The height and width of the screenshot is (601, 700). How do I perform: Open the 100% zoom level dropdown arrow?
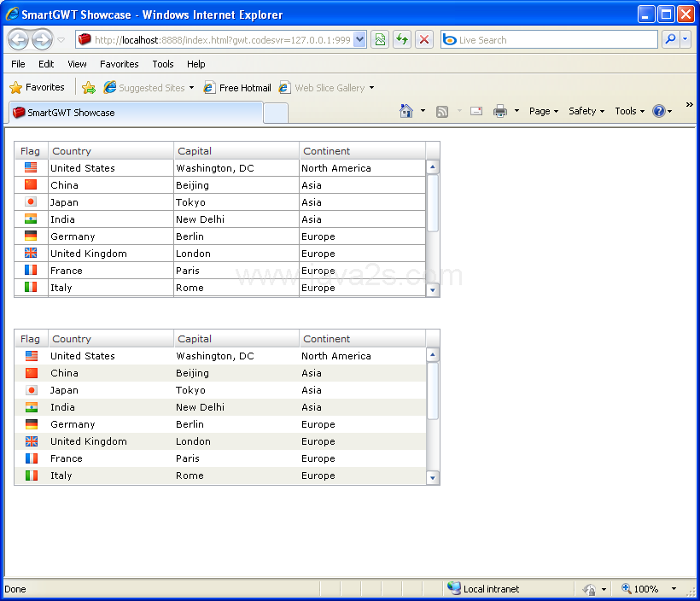pyautogui.click(x=674, y=589)
